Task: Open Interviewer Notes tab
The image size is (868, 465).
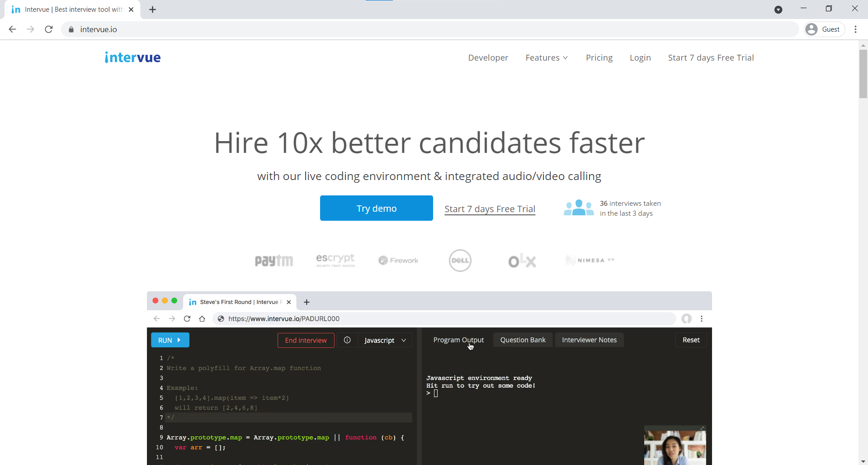Action: 589,340
